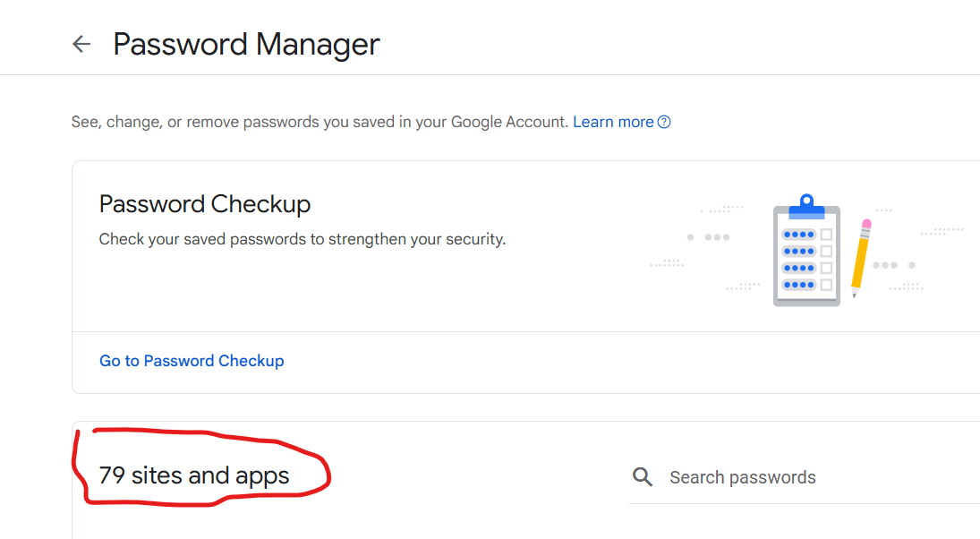Focus the Search passwords field

(805, 477)
